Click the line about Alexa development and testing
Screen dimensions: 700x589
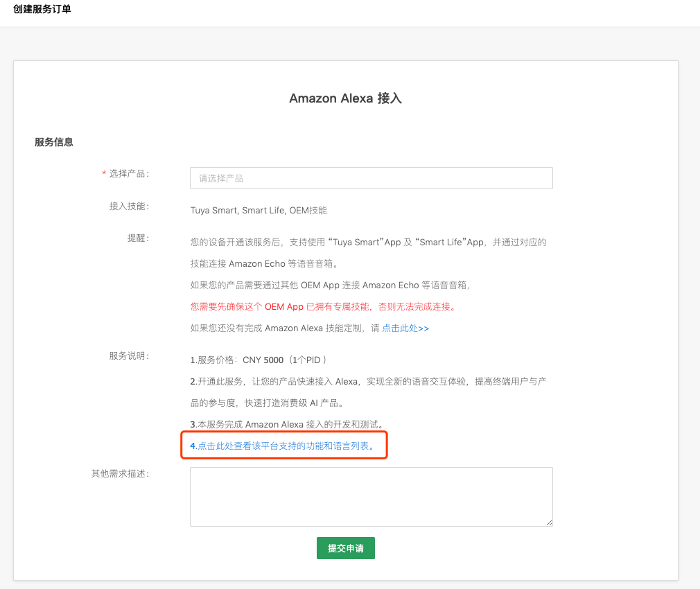[287, 424]
